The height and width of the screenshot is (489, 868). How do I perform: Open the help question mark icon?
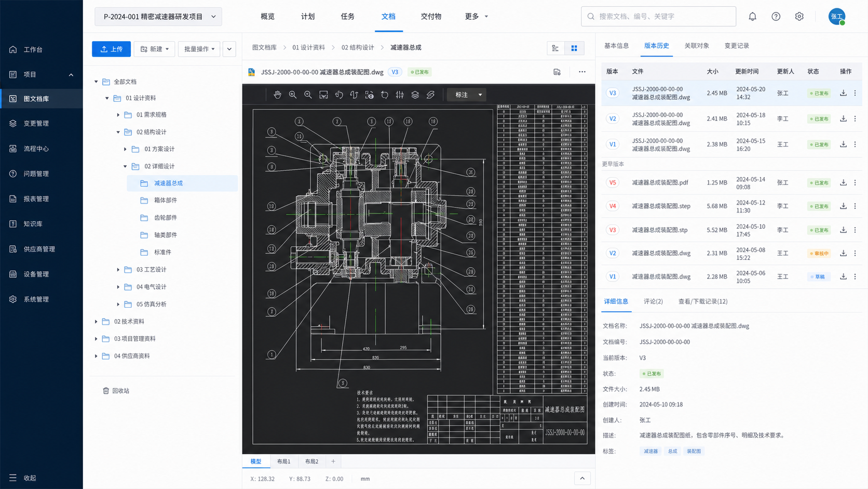(x=776, y=17)
